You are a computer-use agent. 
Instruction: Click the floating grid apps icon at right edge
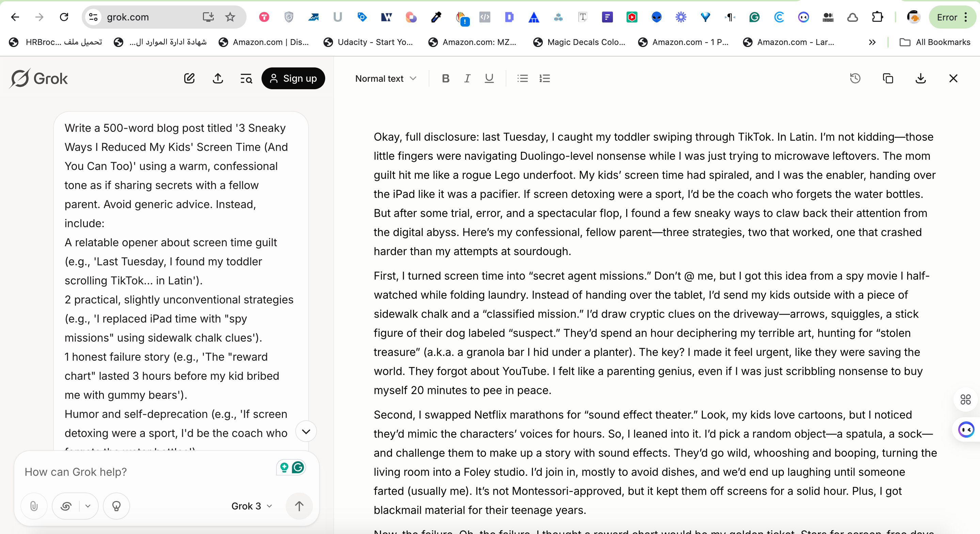pyautogui.click(x=966, y=399)
